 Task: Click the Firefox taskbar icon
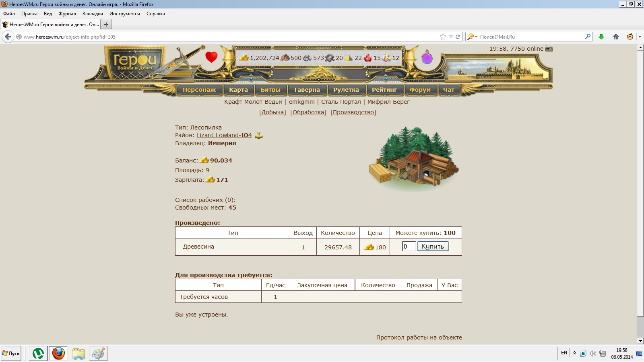58,354
